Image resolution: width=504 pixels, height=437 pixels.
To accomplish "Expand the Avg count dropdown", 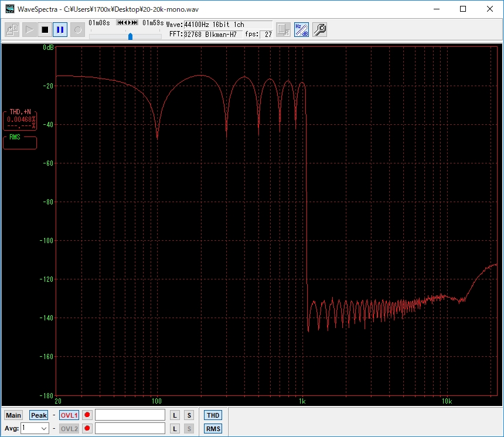I will (x=44, y=429).
